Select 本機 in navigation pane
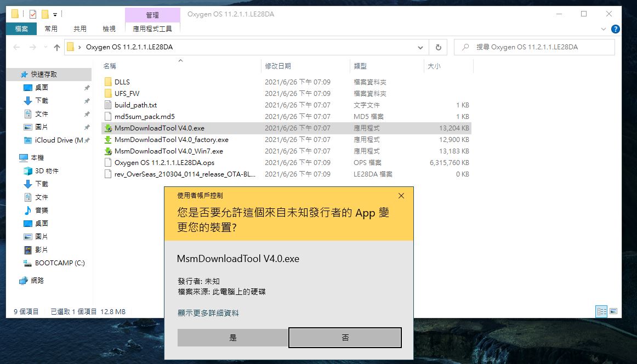The image size is (637, 364). click(x=32, y=158)
